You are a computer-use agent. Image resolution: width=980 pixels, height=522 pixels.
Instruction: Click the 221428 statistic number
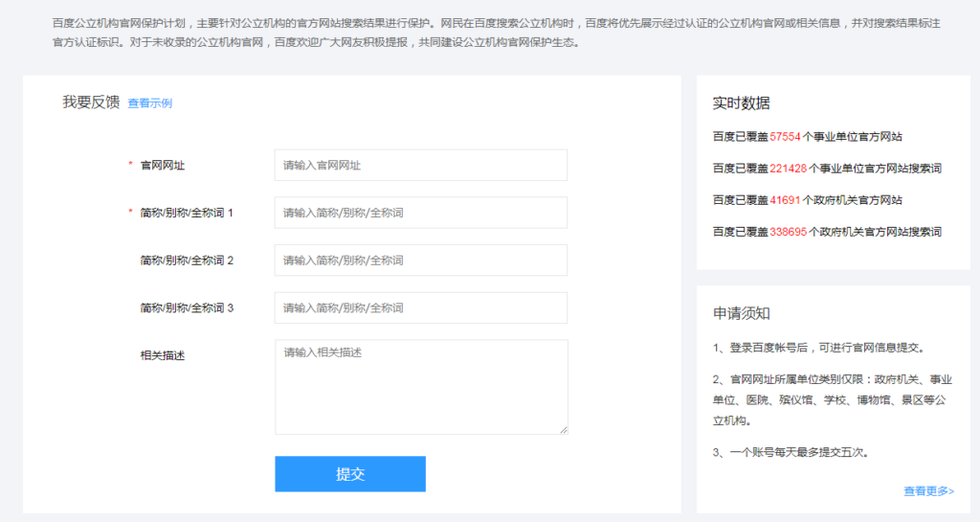point(789,169)
